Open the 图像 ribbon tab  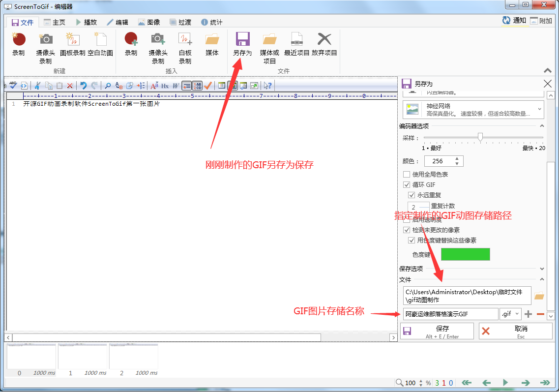point(149,22)
